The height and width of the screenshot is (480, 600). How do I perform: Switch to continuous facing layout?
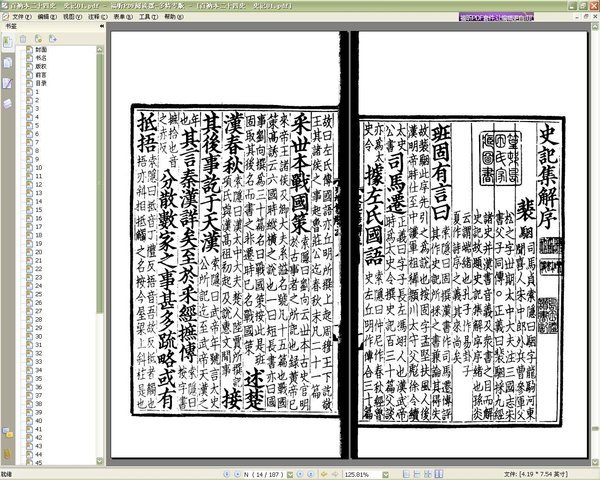[x=428, y=474]
